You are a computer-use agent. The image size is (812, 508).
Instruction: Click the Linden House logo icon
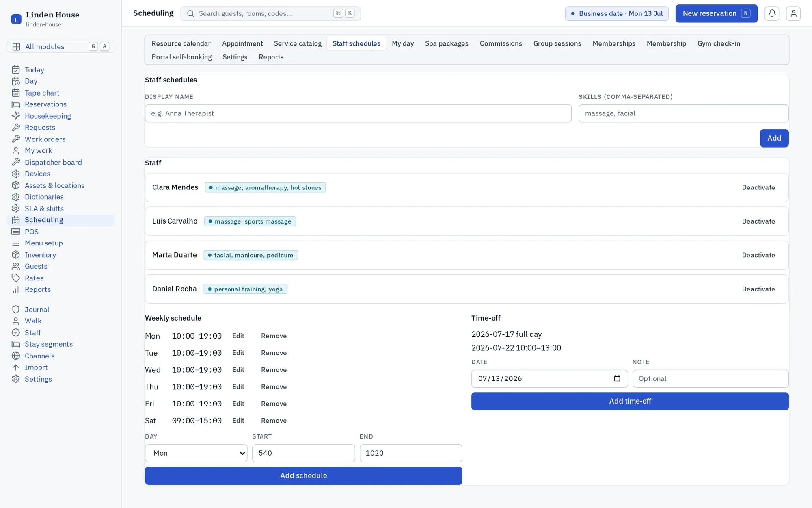pyautogui.click(x=16, y=19)
